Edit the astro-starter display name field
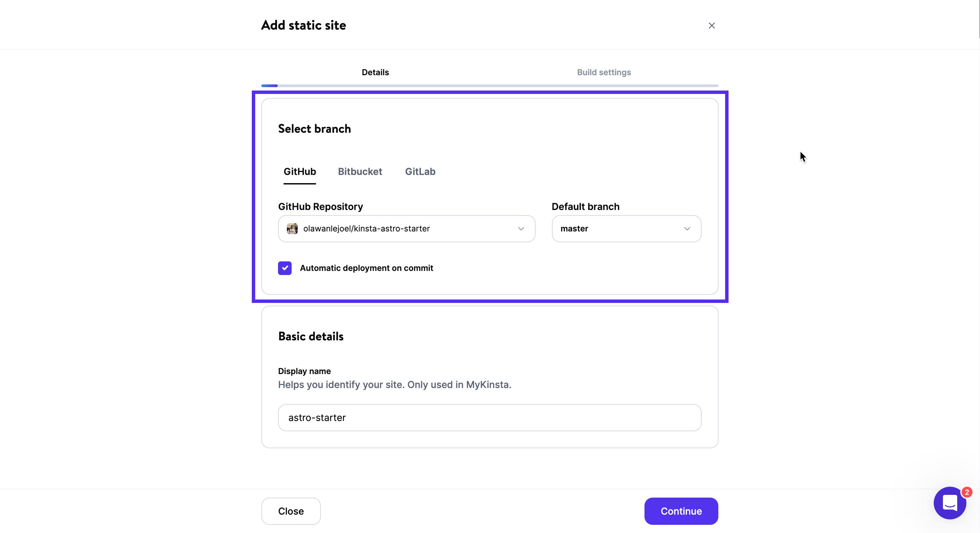 [489, 417]
